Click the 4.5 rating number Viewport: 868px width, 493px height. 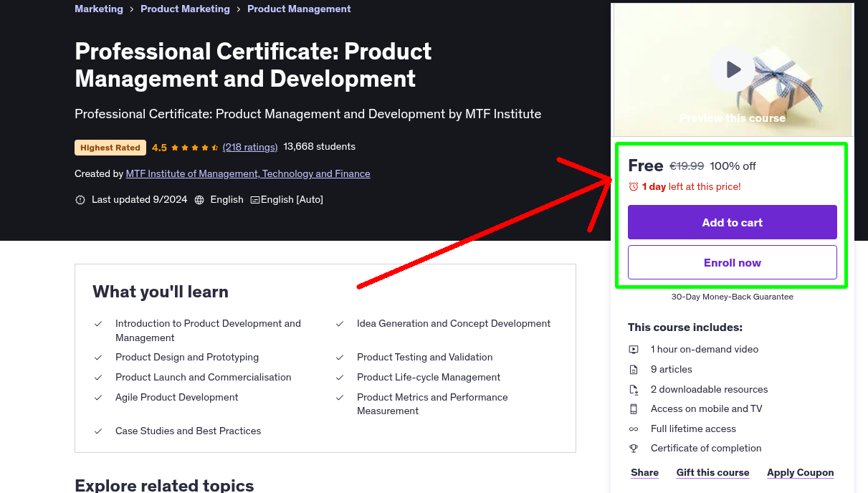[159, 148]
